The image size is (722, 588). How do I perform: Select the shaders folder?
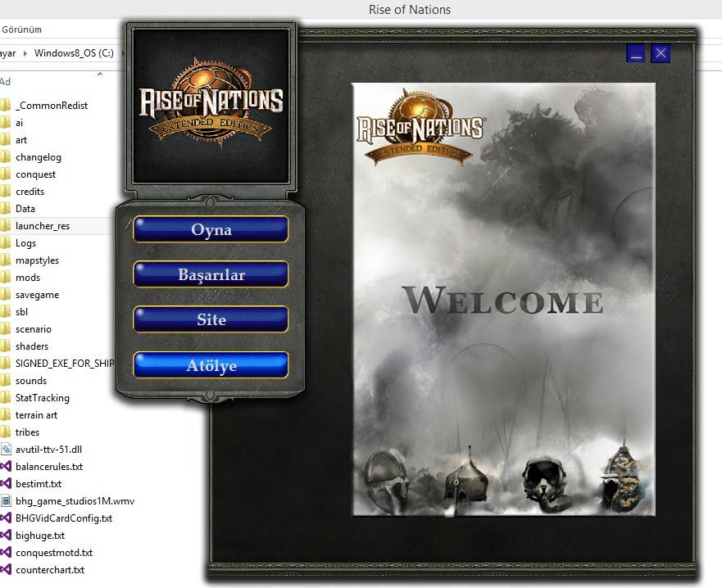point(32,346)
